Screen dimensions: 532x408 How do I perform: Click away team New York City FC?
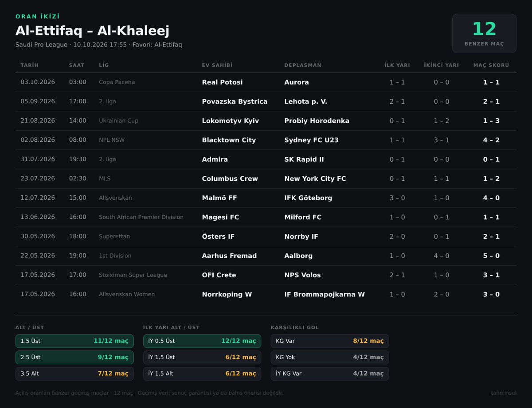tap(315, 179)
